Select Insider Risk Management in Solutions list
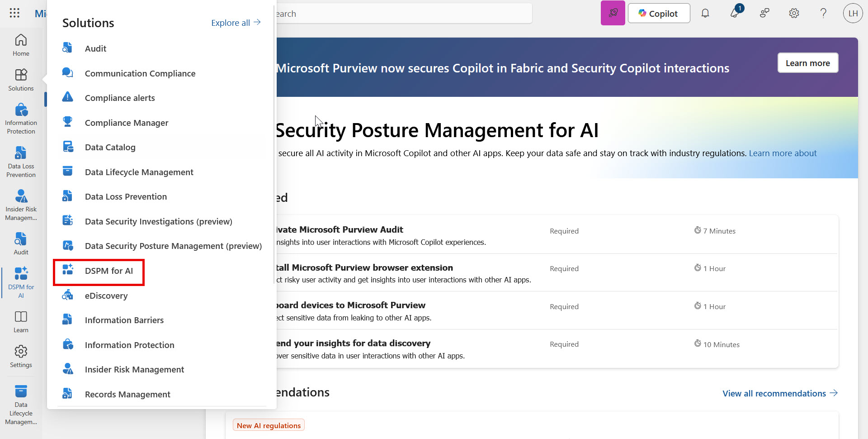This screenshot has height=439, width=868. click(134, 369)
